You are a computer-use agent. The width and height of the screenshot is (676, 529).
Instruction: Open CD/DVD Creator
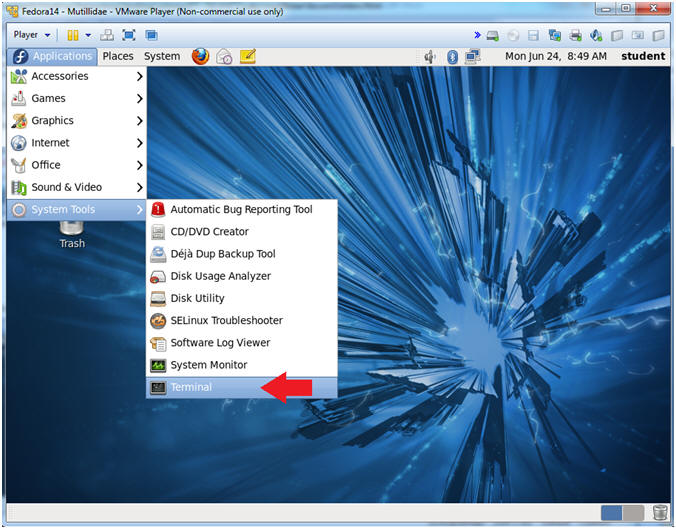242,232
